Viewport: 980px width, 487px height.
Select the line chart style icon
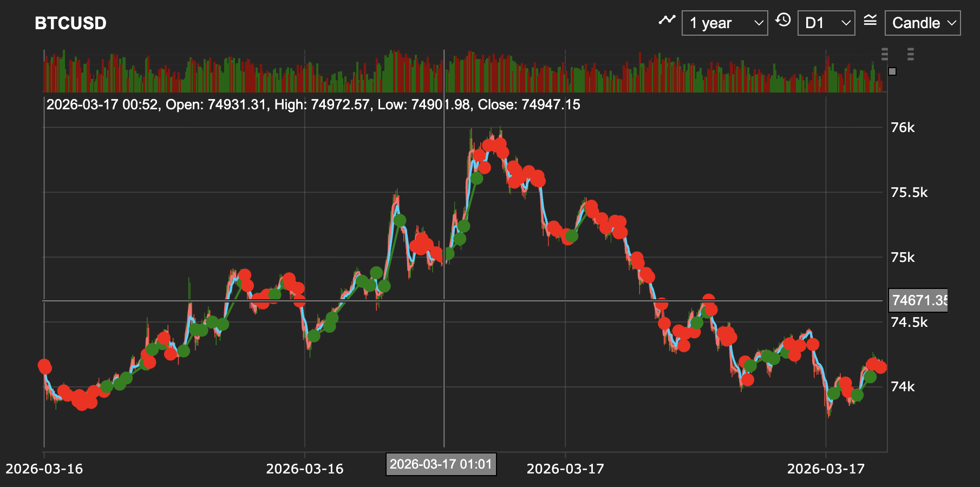point(667,19)
